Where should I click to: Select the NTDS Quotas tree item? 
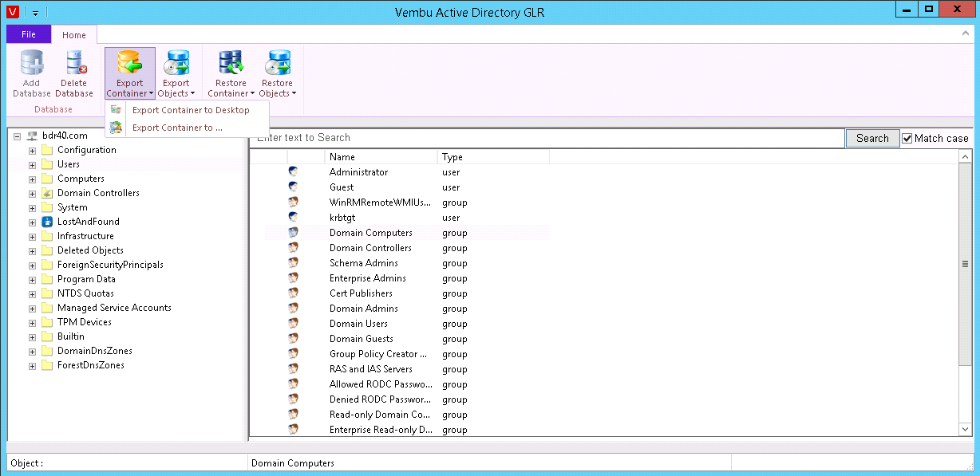(x=85, y=293)
